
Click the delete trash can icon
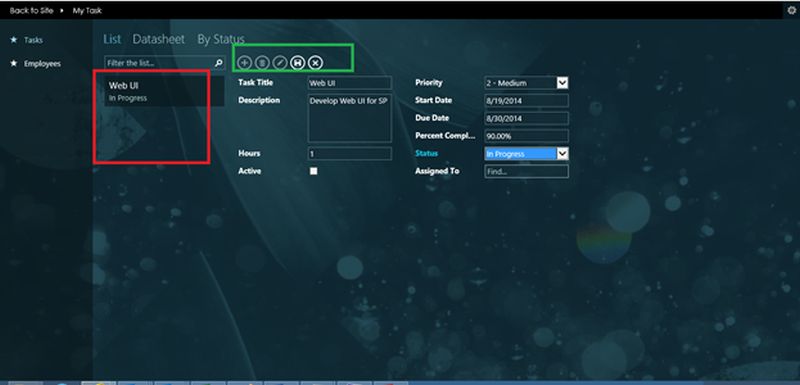click(x=262, y=63)
